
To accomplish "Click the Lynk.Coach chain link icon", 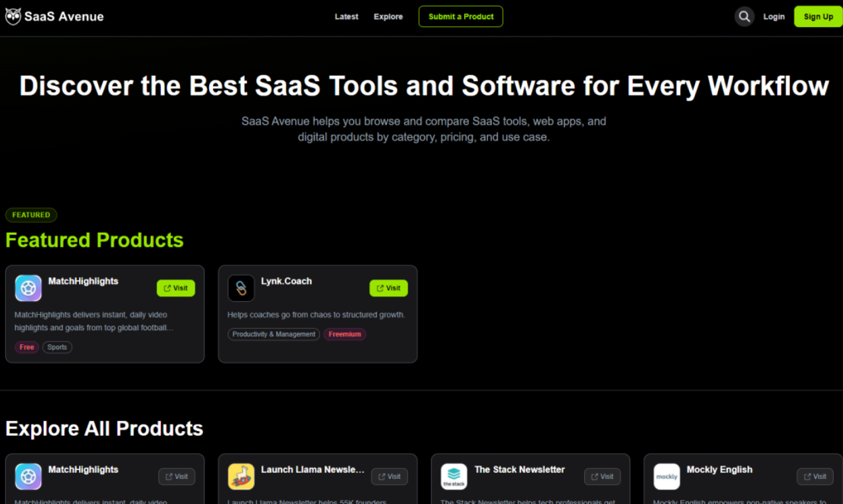I will (x=241, y=288).
